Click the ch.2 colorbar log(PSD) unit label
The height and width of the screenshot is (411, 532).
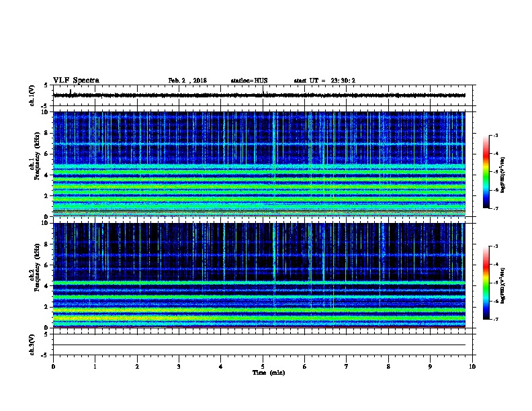502,285
